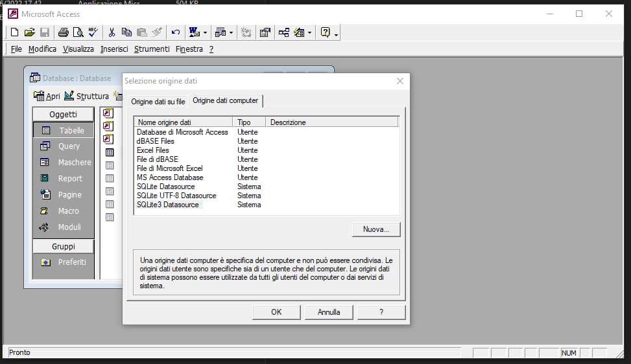
Task: Open the Office Links dropdown arrow
Action: [x=205, y=33]
